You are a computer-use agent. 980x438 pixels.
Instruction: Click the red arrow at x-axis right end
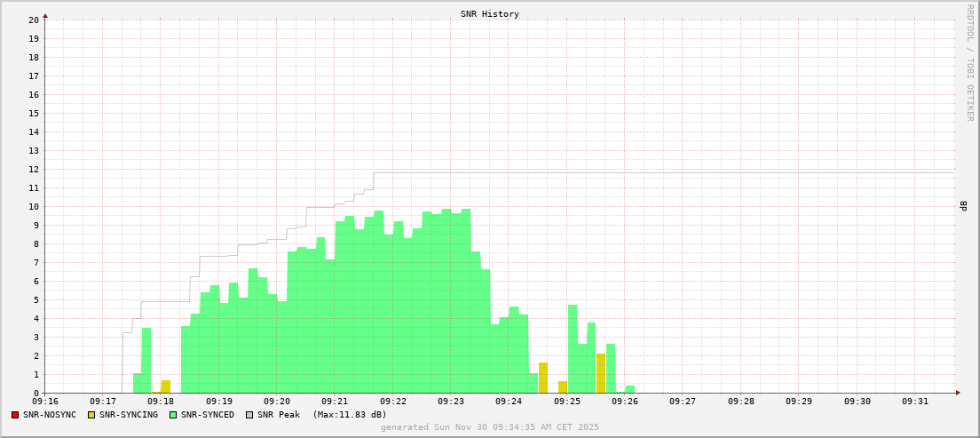tap(958, 393)
